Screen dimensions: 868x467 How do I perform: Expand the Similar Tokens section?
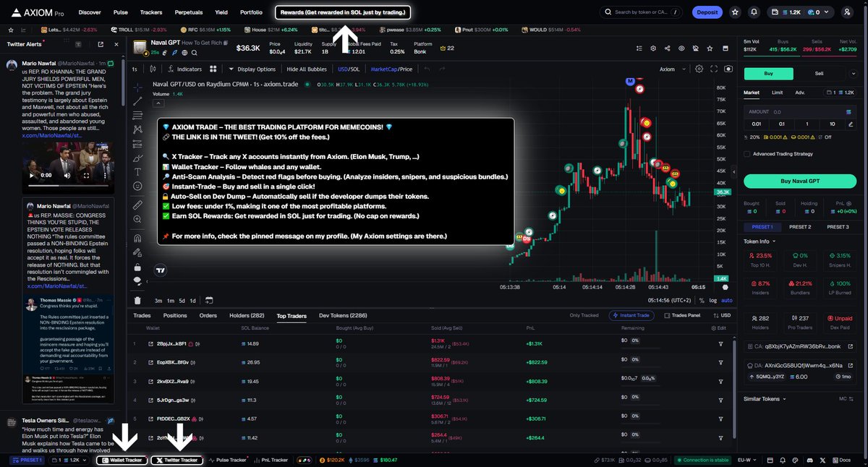pos(764,398)
